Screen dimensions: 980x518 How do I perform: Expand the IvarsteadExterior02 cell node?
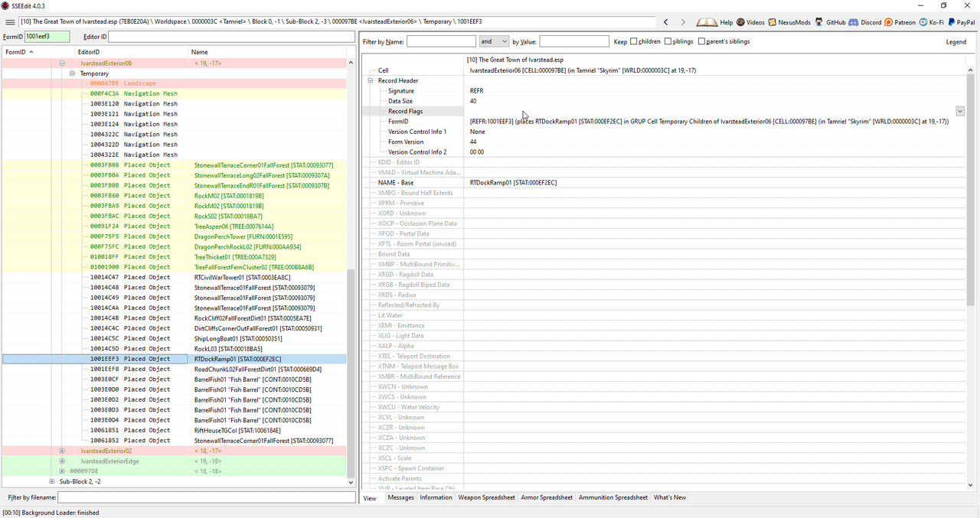(62, 451)
